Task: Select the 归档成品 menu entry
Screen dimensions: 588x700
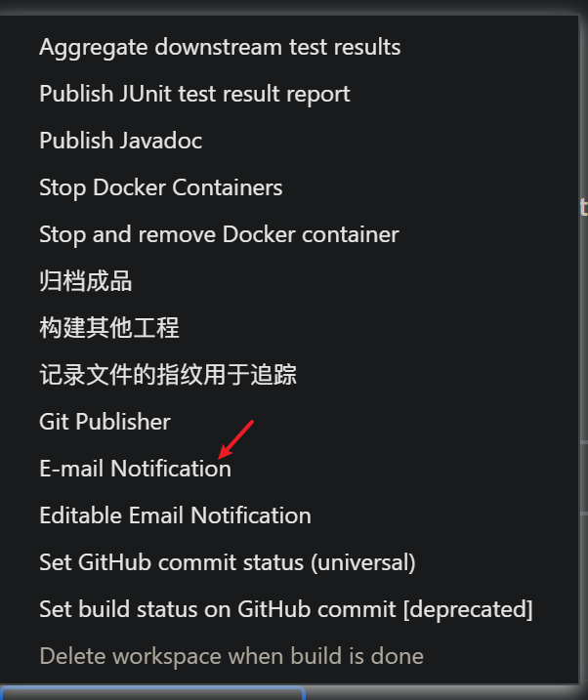Action: [x=86, y=281]
